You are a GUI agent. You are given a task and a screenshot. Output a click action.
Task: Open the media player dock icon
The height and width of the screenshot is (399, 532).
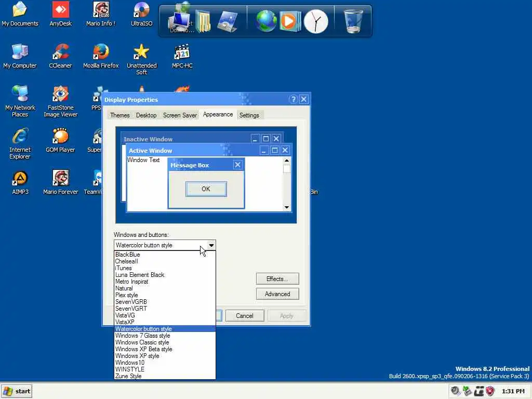pyautogui.click(x=290, y=21)
